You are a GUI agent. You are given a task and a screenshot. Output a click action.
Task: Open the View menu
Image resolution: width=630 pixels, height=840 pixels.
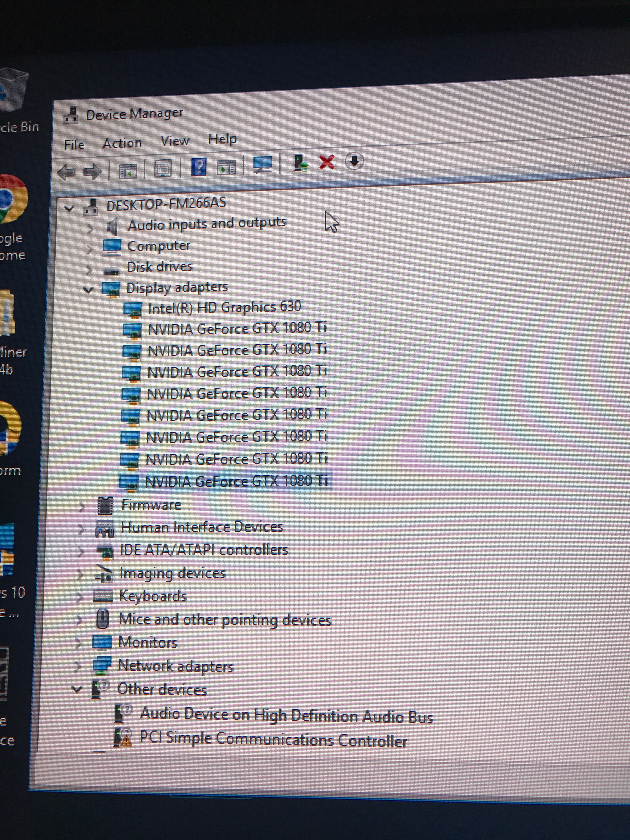pyautogui.click(x=175, y=141)
